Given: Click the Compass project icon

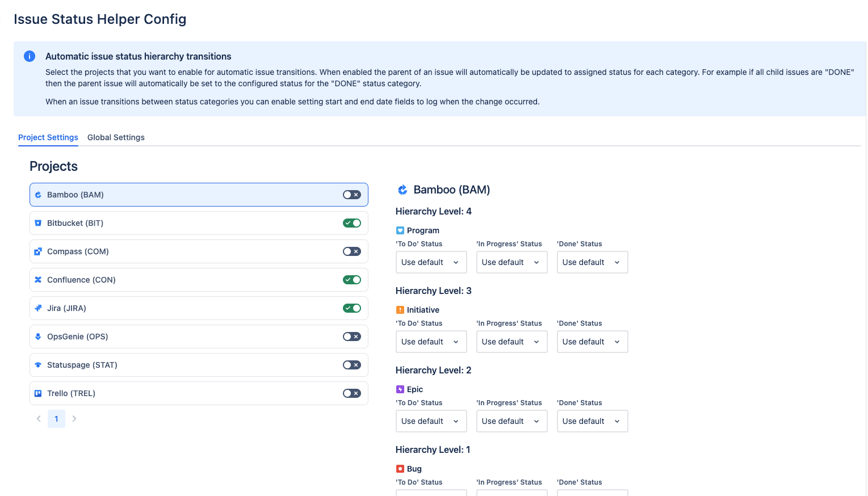Looking at the screenshot, I should (38, 251).
